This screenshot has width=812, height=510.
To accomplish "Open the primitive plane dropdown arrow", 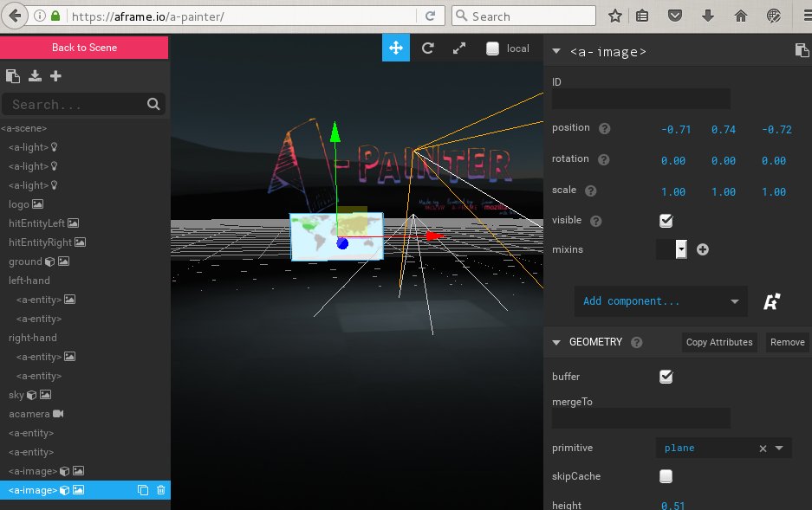I will point(779,448).
